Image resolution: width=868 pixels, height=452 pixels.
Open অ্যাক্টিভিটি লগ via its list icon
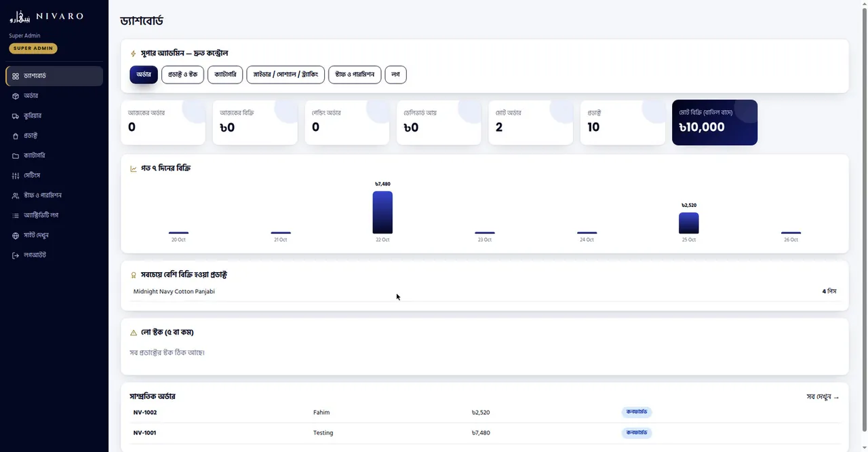click(16, 215)
